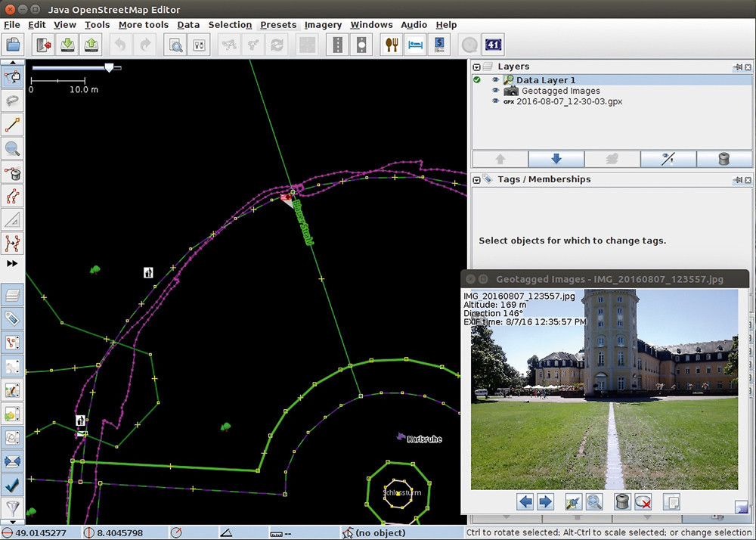The width and height of the screenshot is (756, 540).
Task: Hide the Geotagged Images layer
Action: point(495,91)
